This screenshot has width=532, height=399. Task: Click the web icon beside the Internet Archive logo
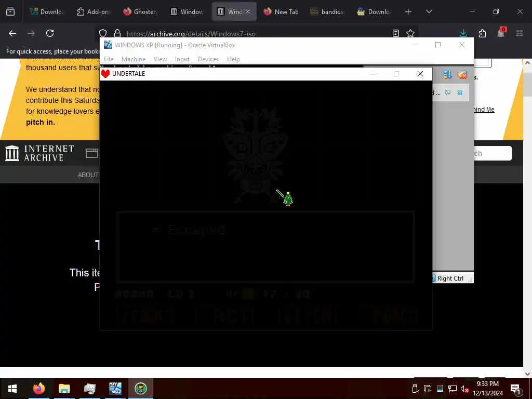click(x=91, y=153)
